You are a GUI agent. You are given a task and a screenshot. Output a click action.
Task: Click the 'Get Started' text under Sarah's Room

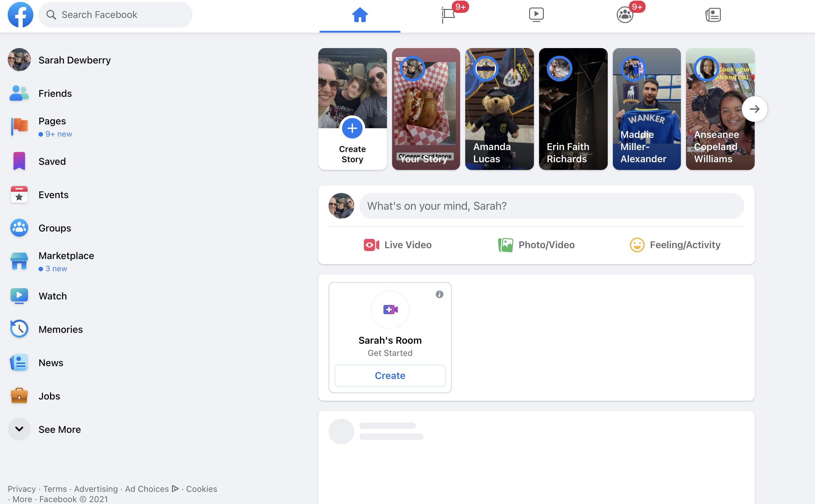[x=390, y=353]
